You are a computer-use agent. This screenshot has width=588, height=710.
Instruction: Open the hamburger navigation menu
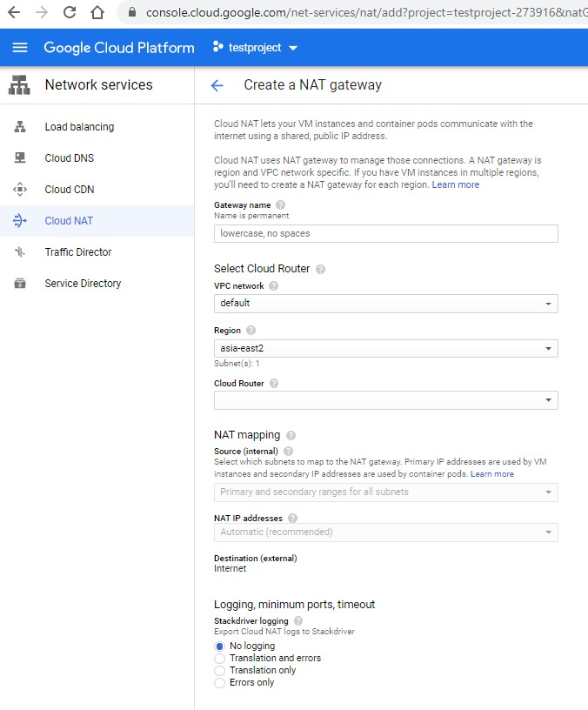point(20,48)
